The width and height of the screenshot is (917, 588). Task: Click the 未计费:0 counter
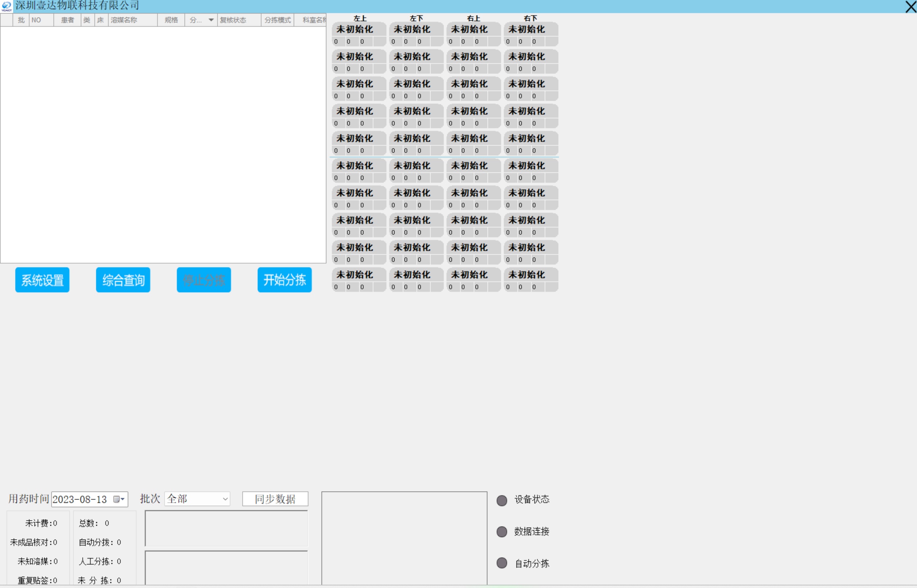(41, 524)
